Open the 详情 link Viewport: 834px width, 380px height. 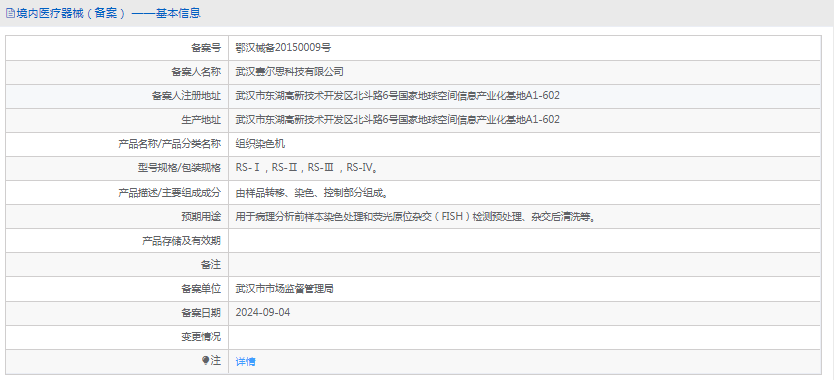245,361
